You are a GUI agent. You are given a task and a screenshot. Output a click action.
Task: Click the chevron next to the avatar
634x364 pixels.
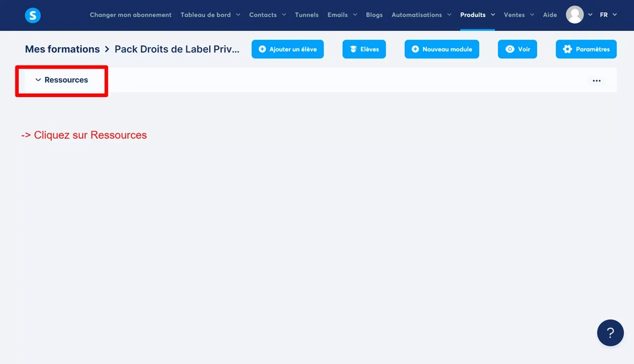pyautogui.click(x=590, y=15)
